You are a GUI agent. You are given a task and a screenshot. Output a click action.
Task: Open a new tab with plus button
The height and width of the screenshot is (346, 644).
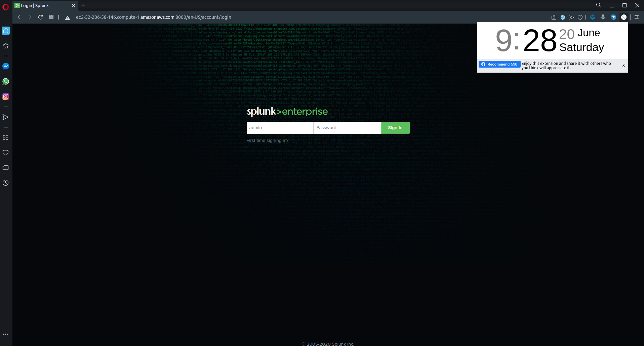pyautogui.click(x=83, y=5)
